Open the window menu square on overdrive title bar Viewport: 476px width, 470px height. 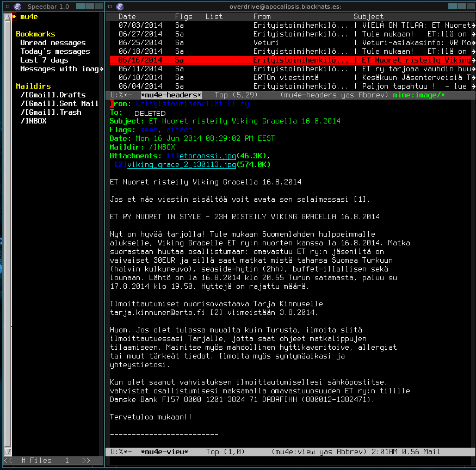tap(110, 7)
